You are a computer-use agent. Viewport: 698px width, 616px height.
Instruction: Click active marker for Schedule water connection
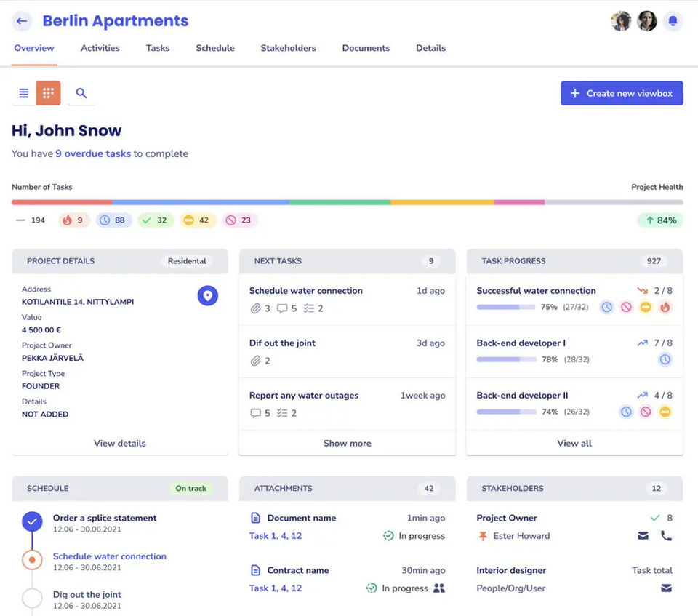pyautogui.click(x=32, y=560)
